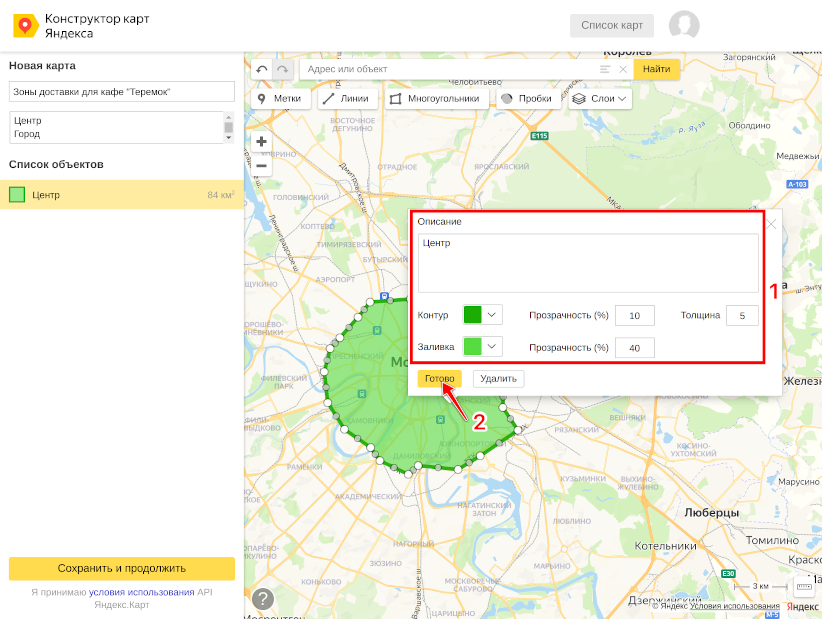The width and height of the screenshot is (822, 619).
Task: Edit the fill transparency value 40
Action: point(634,347)
